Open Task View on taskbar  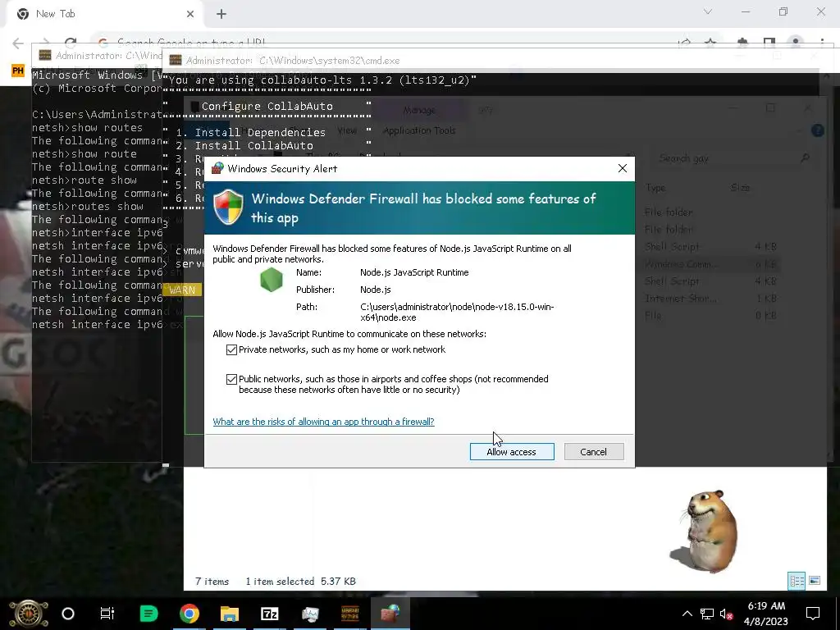point(107,614)
